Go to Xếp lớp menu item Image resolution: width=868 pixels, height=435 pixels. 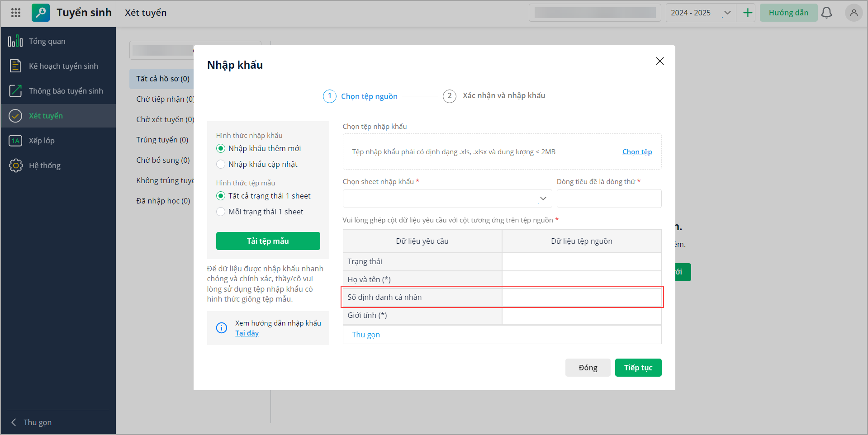pyautogui.click(x=42, y=141)
